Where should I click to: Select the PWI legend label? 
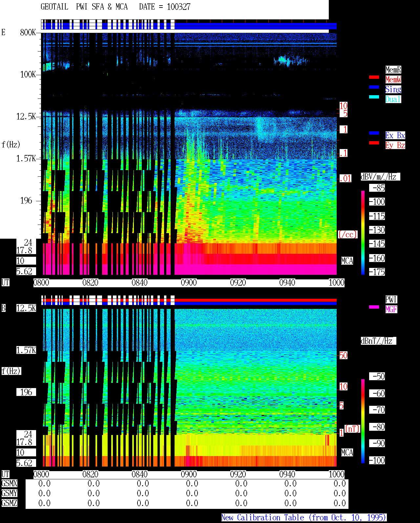pos(391,299)
